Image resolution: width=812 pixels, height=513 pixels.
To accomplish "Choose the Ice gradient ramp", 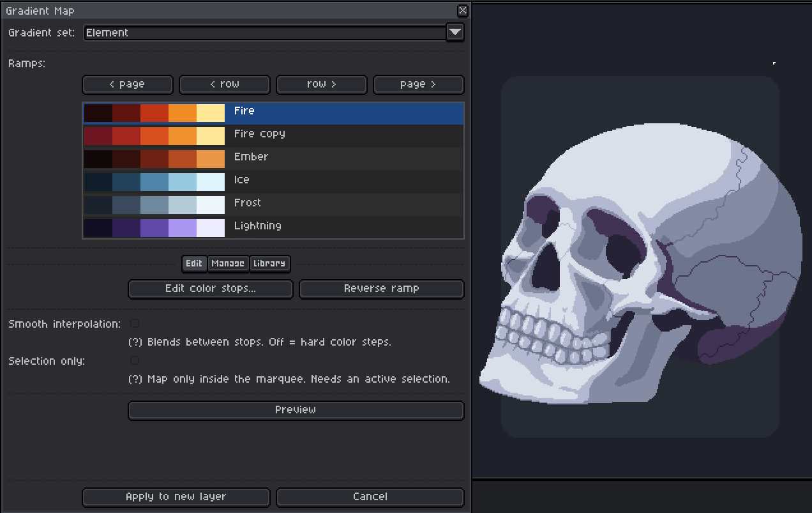I will point(273,181).
